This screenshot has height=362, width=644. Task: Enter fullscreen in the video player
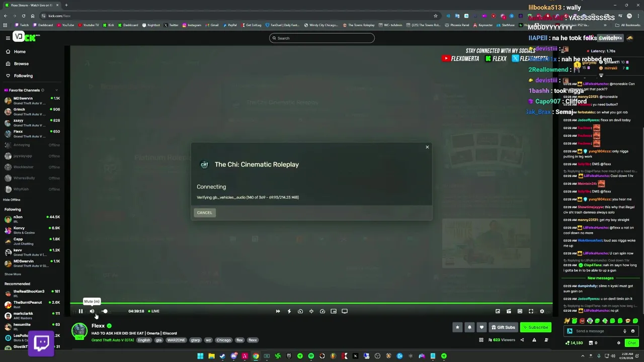pyautogui.click(x=531, y=311)
